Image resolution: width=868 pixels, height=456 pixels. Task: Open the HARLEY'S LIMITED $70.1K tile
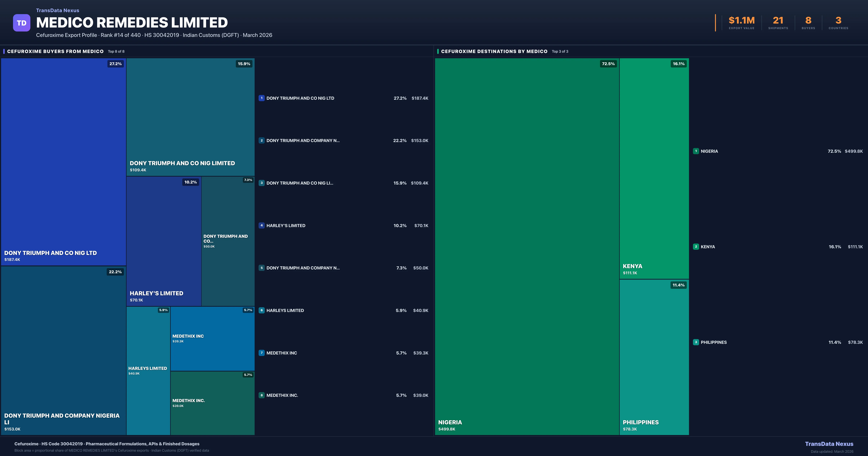pos(164,241)
